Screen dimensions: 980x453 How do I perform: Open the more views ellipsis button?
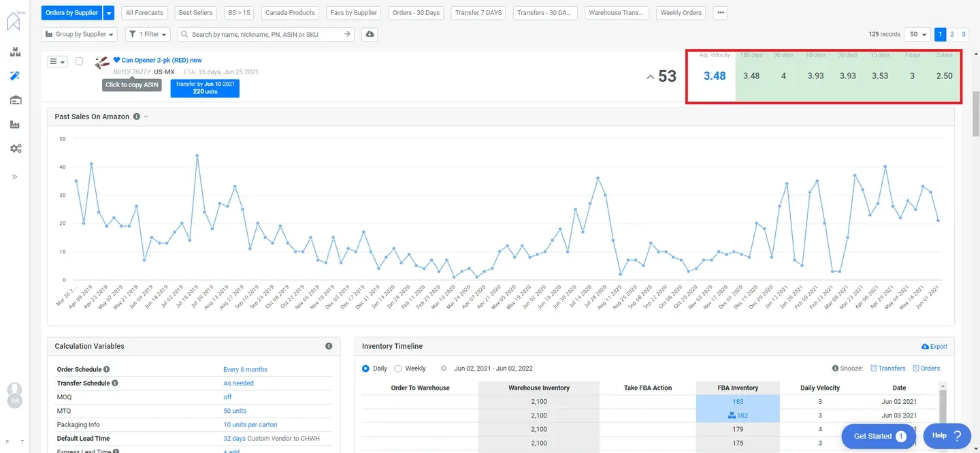pyautogui.click(x=721, y=12)
